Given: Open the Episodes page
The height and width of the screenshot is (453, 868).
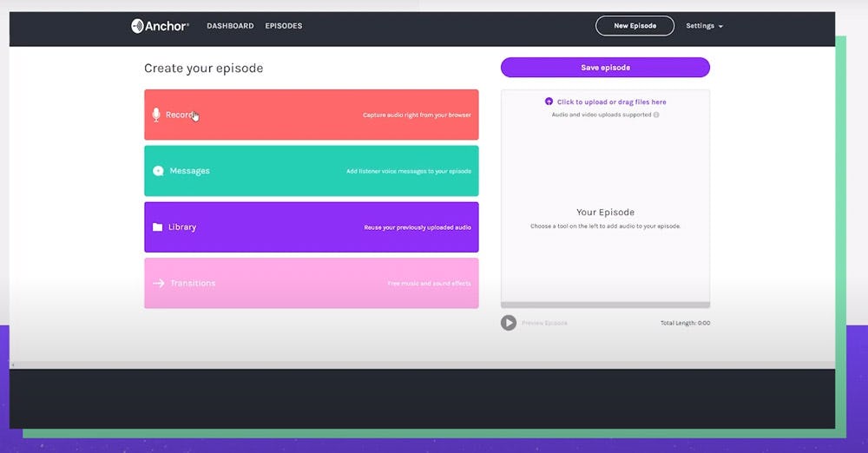Looking at the screenshot, I should pos(284,26).
